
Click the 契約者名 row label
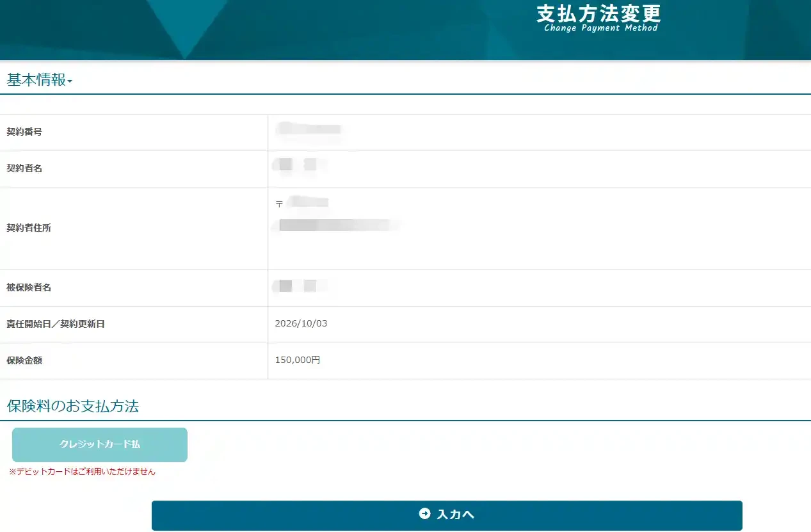click(24, 168)
